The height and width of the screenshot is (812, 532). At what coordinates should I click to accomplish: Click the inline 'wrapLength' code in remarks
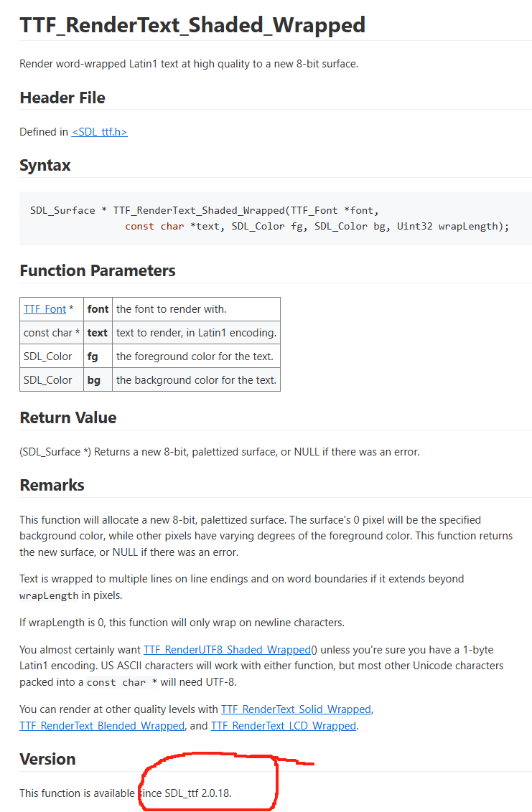coord(49,595)
